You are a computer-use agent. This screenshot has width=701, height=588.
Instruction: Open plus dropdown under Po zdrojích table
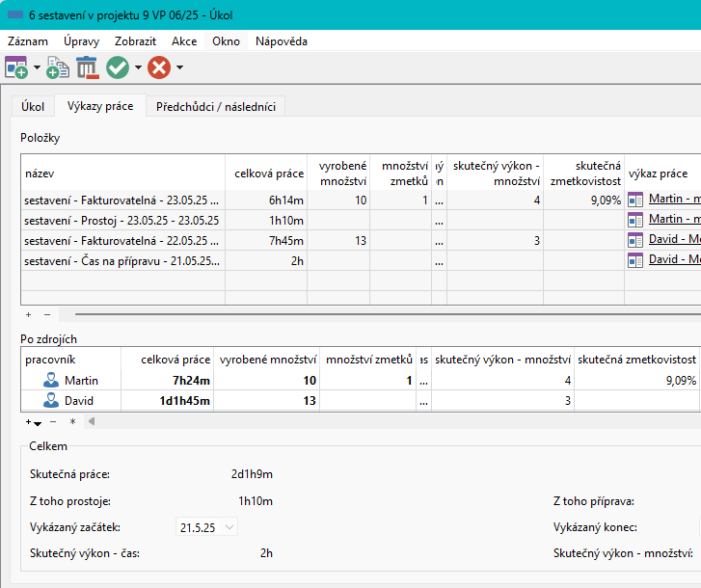(34, 422)
